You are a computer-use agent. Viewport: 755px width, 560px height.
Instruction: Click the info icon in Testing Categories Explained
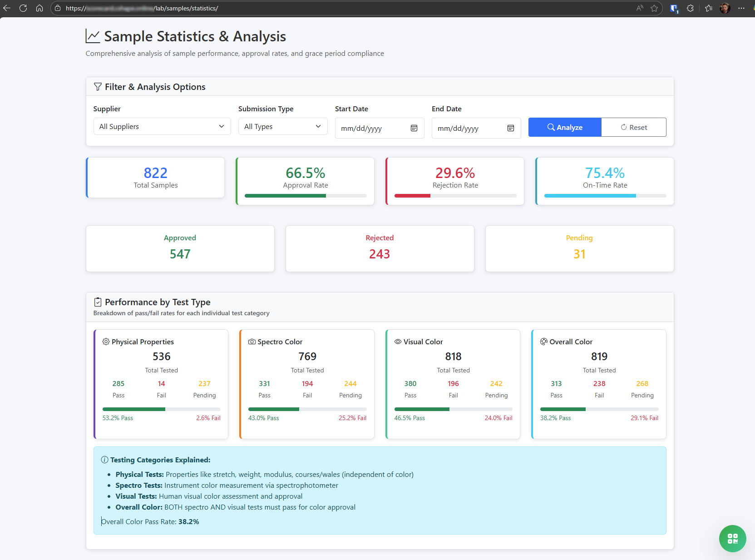pyautogui.click(x=104, y=460)
